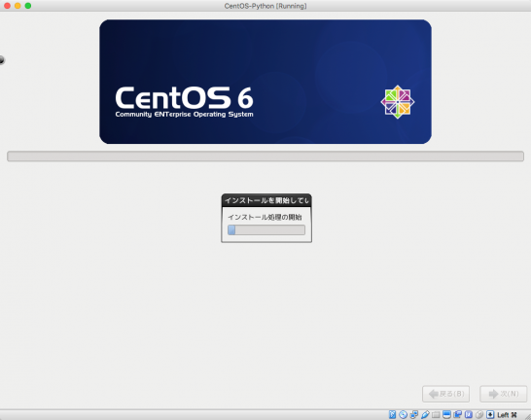
Task: Click the Left ⌘ host key indicator
Action: pos(507,414)
